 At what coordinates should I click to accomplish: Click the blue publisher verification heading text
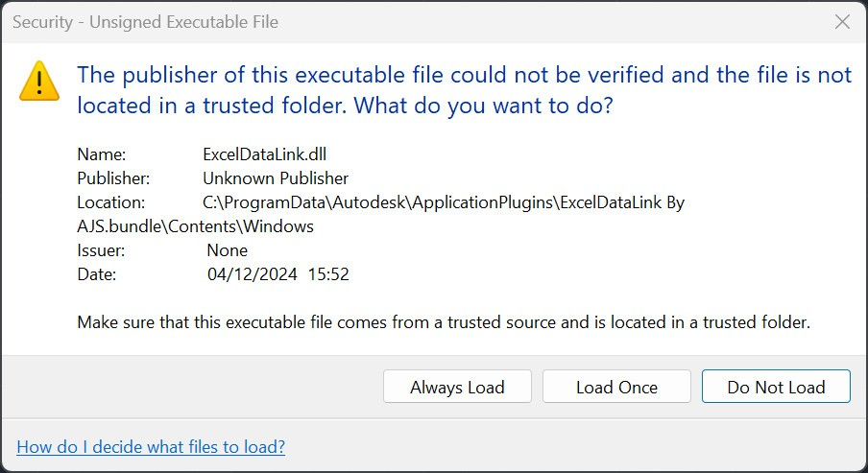pyautogui.click(x=464, y=89)
